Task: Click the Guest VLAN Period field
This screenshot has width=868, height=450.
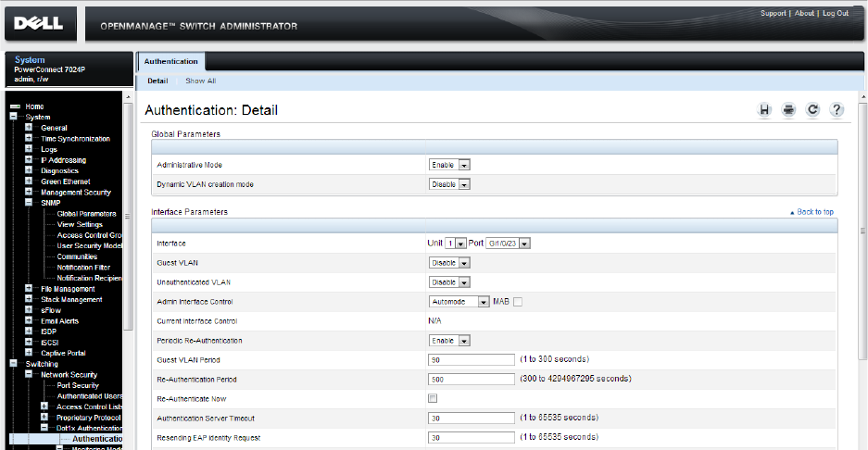Action: [x=472, y=360]
